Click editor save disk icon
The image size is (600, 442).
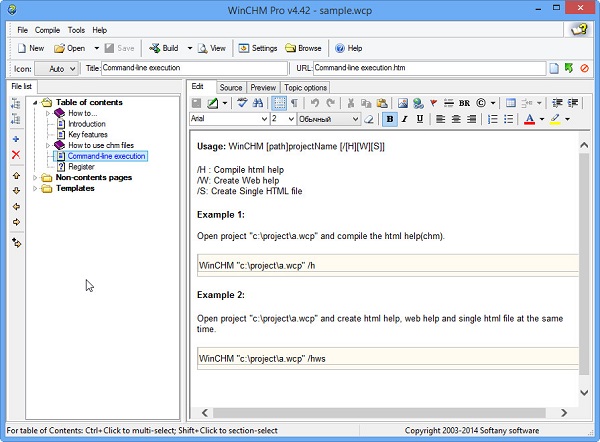click(x=196, y=103)
